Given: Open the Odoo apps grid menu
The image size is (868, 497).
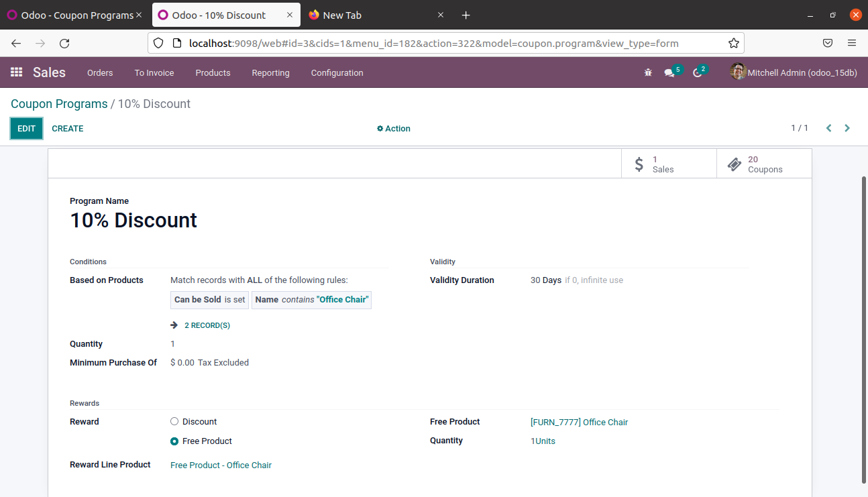Looking at the screenshot, I should [17, 72].
